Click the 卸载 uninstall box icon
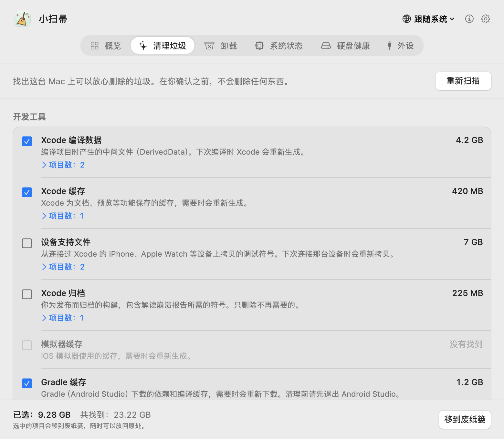504x439 pixels. (x=209, y=46)
